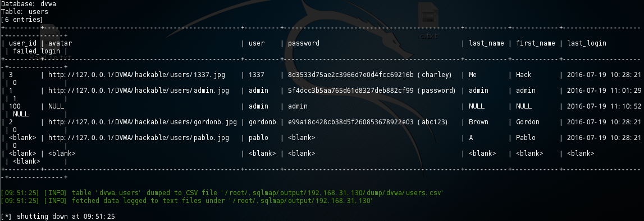Click the last name Brown
This screenshot has width=644, height=221.
click(479, 122)
